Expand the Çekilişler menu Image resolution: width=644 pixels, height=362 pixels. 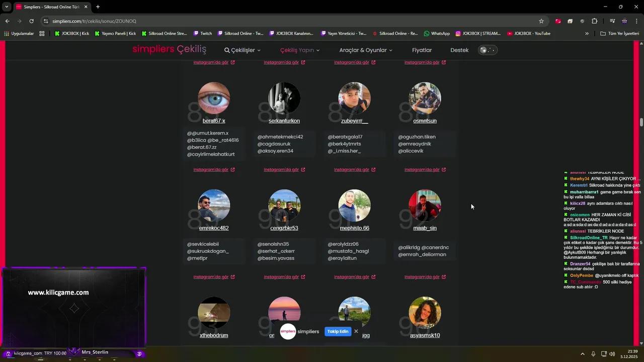tap(243, 50)
